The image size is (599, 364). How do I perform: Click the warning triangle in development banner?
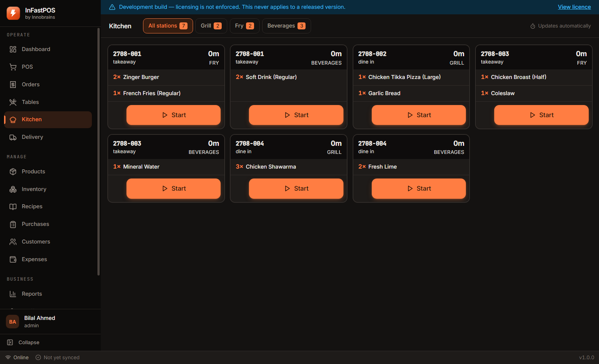click(x=112, y=7)
